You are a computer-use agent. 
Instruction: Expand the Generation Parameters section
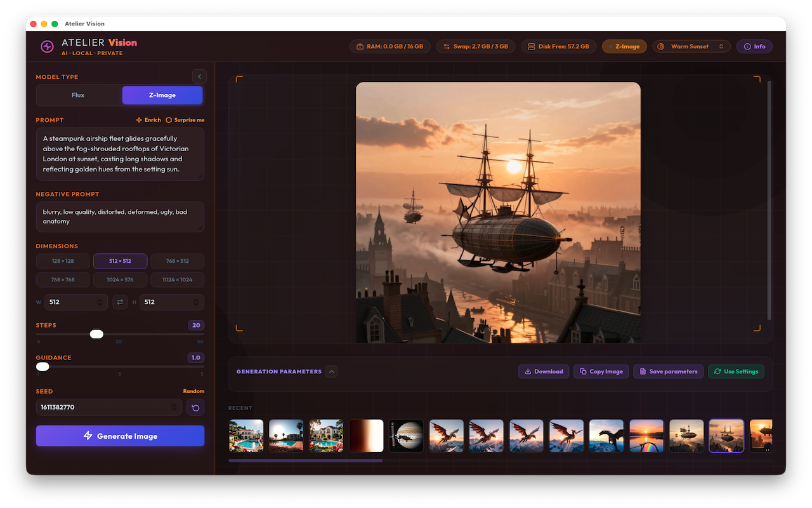(332, 371)
